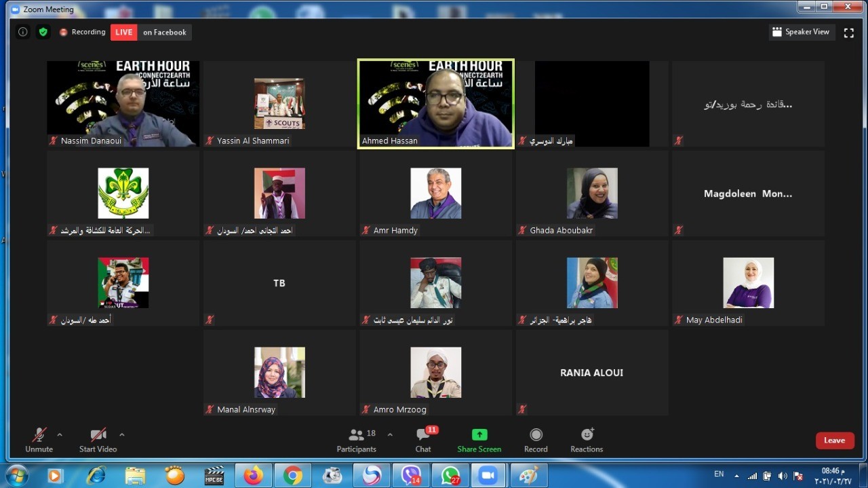Turn on camera with Start Video
Screen dimensions: 868x488
tap(98, 440)
